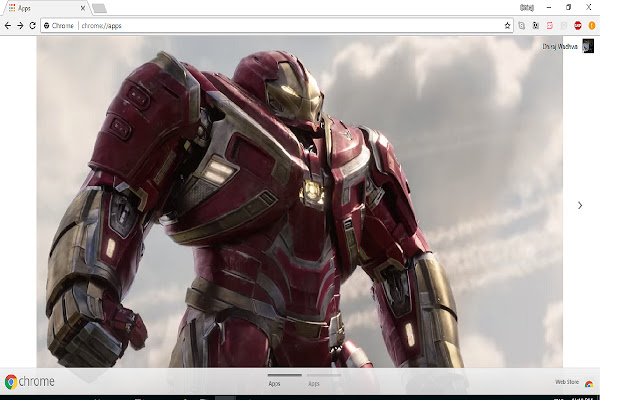The width and height of the screenshot is (640, 400).
Task: Bookmark this page with the star icon
Action: click(507, 26)
